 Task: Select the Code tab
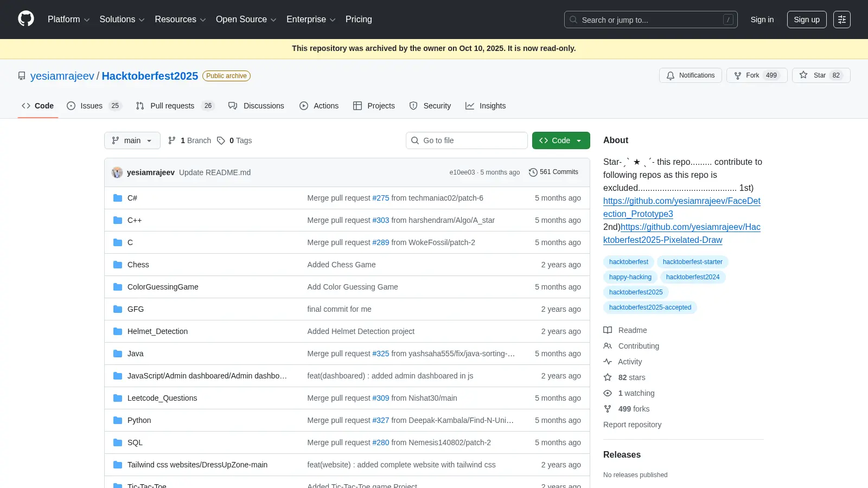tap(37, 106)
